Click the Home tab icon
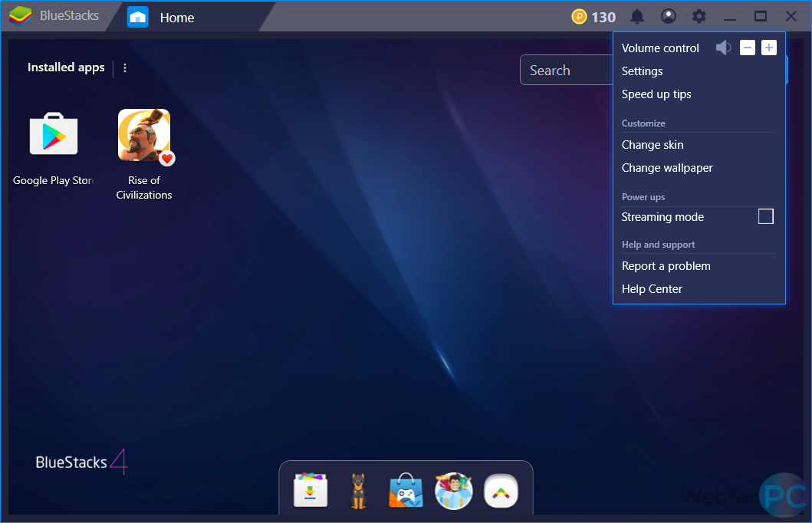 coord(138,17)
